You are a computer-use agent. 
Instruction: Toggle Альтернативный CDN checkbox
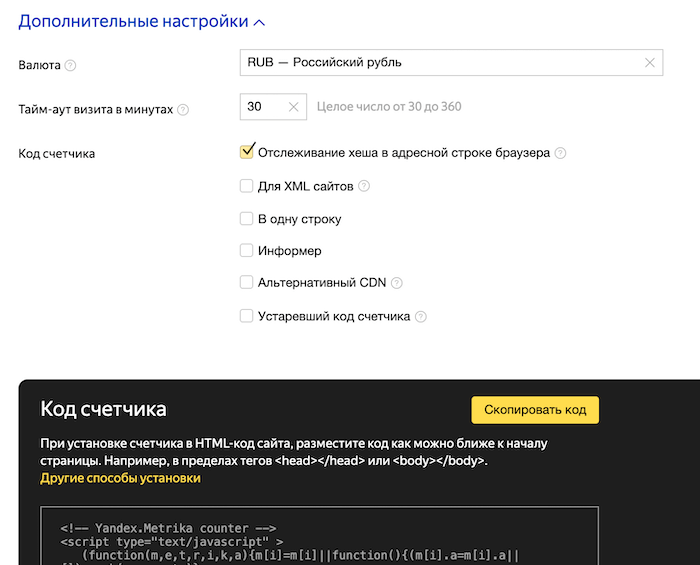(x=247, y=284)
